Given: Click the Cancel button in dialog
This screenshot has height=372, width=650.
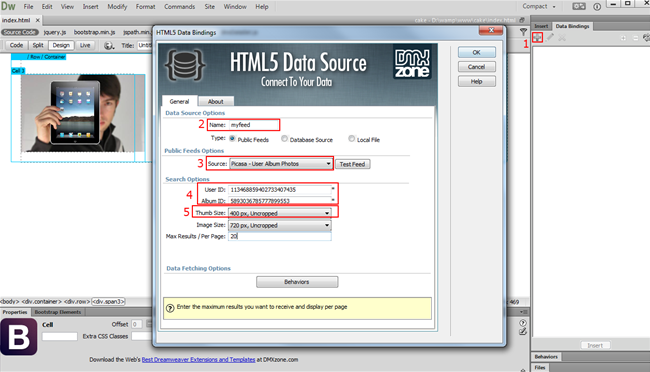Looking at the screenshot, I should coord(477,67).
